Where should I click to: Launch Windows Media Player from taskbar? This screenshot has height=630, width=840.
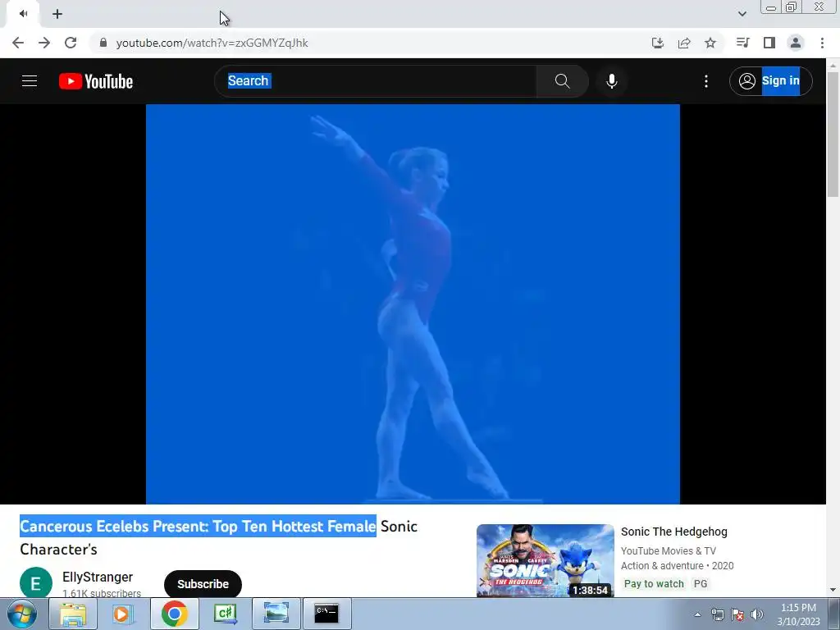(123, 614)
